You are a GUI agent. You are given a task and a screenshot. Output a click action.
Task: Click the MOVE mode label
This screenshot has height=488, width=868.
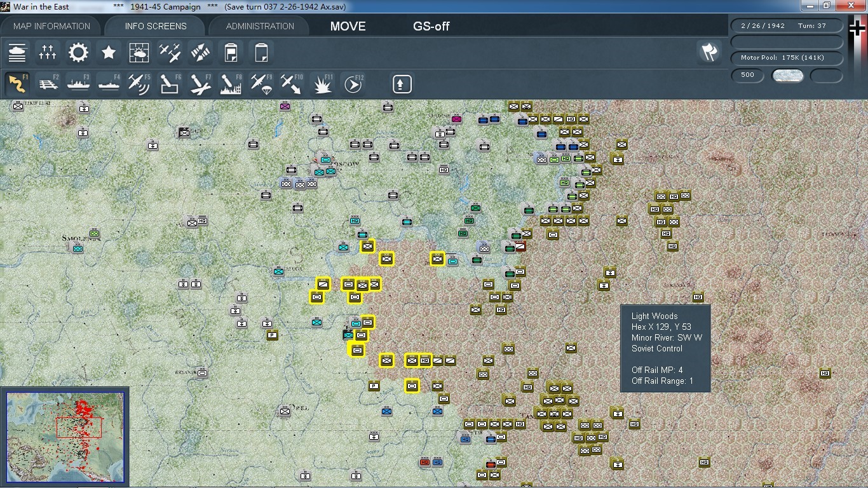click(348, 26)
